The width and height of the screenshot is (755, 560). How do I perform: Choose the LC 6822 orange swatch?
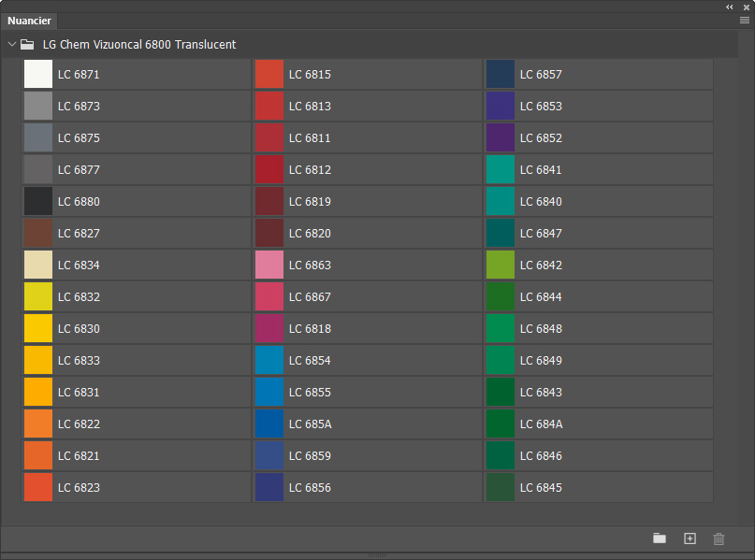tap(38, 424)
